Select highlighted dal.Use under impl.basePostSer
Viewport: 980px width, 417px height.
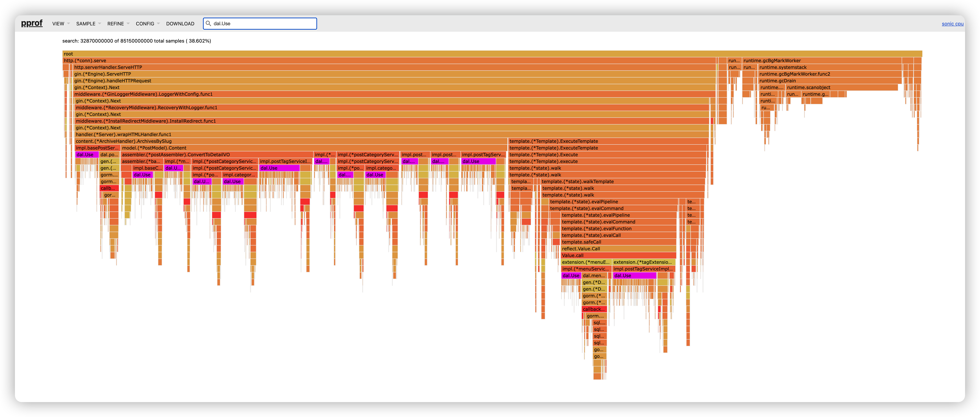pos(87,155)
